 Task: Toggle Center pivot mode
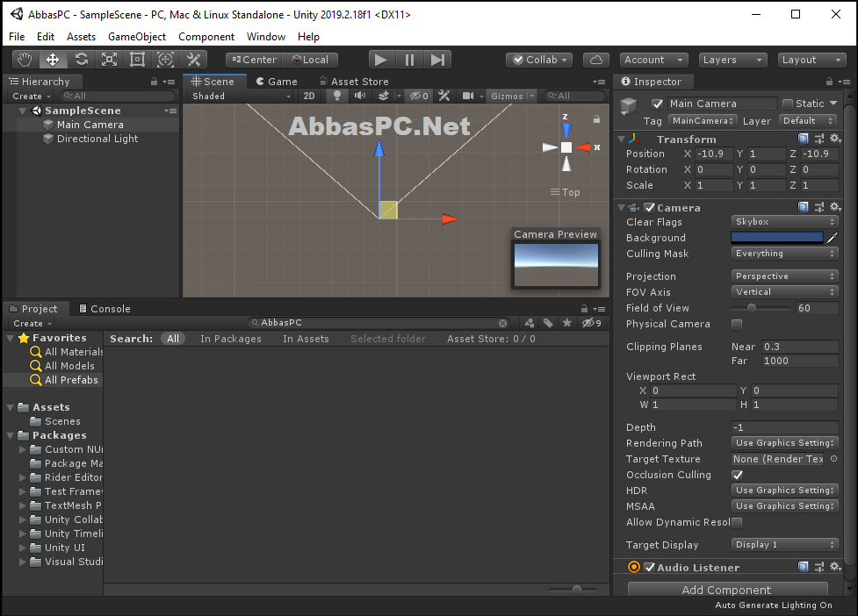click(x=255, y=60)
